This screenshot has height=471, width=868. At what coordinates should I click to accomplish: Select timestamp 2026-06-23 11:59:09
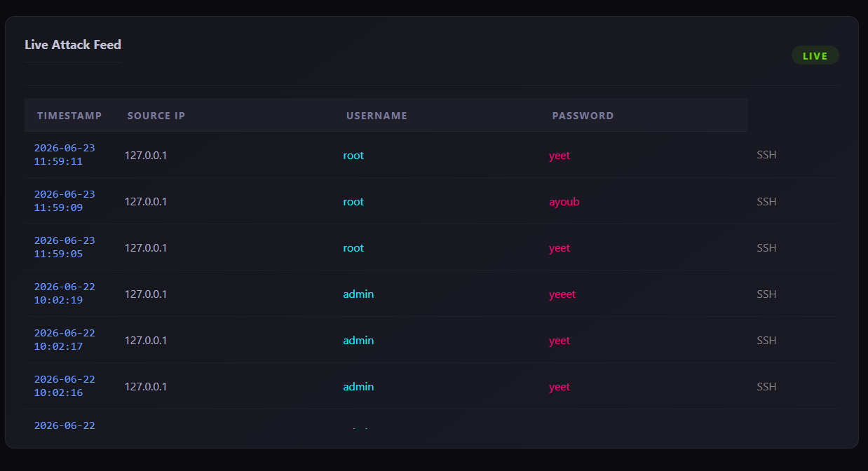pos(65,201)
